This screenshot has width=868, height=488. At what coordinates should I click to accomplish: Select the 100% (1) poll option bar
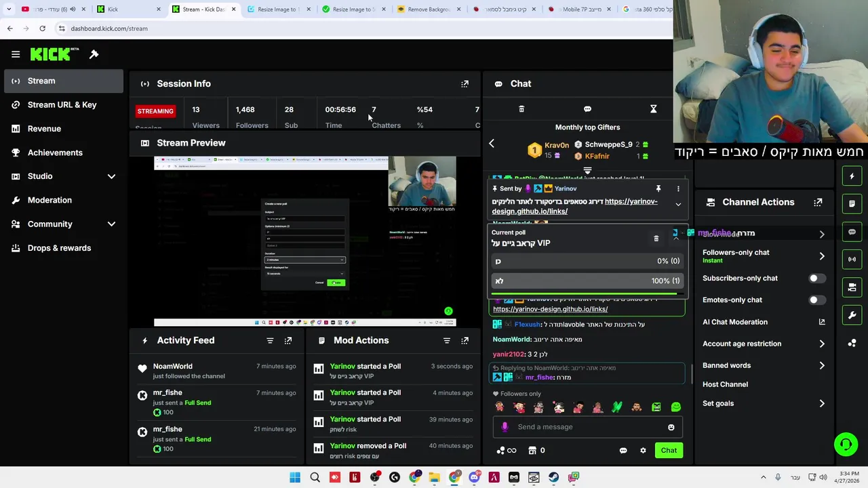click(587, 281)
